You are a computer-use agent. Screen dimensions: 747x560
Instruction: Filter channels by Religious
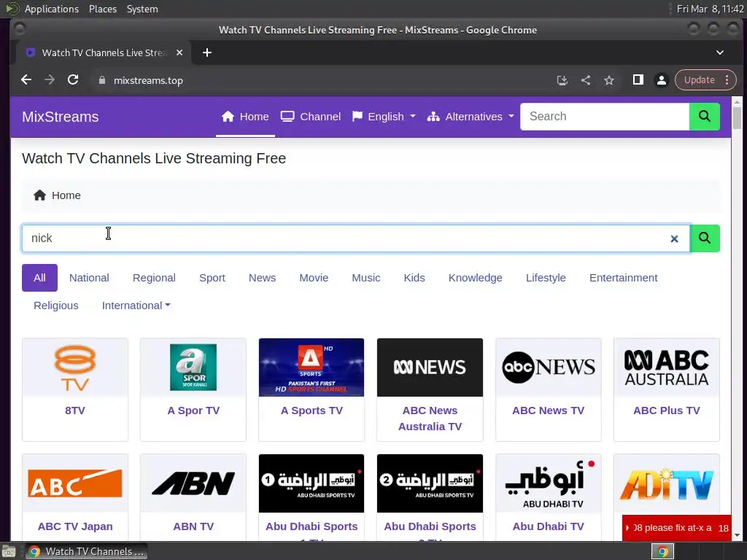pyautogui.click(x=56, y=306)
